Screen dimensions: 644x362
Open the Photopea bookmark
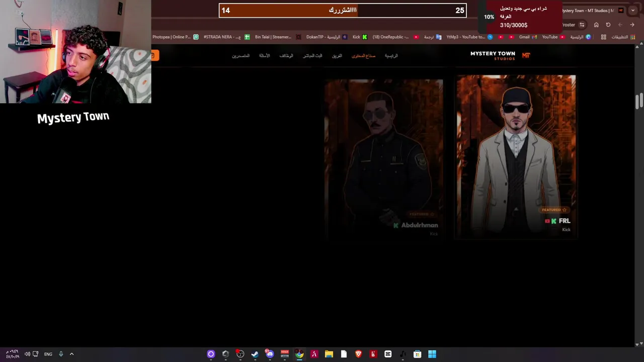pos(175,37)
